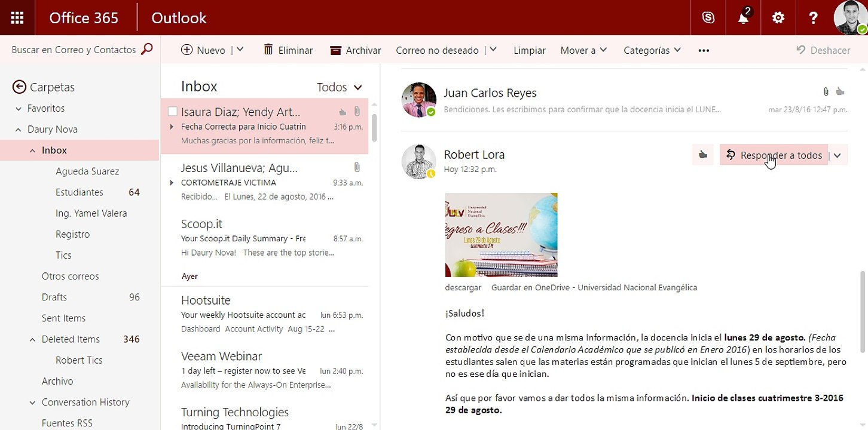Image resolution: width=868 pixels, height=430 pixels.
Task: Open the Ing. Yamel Valera folder
Action: pyautogui.click(x=91, y=213)
